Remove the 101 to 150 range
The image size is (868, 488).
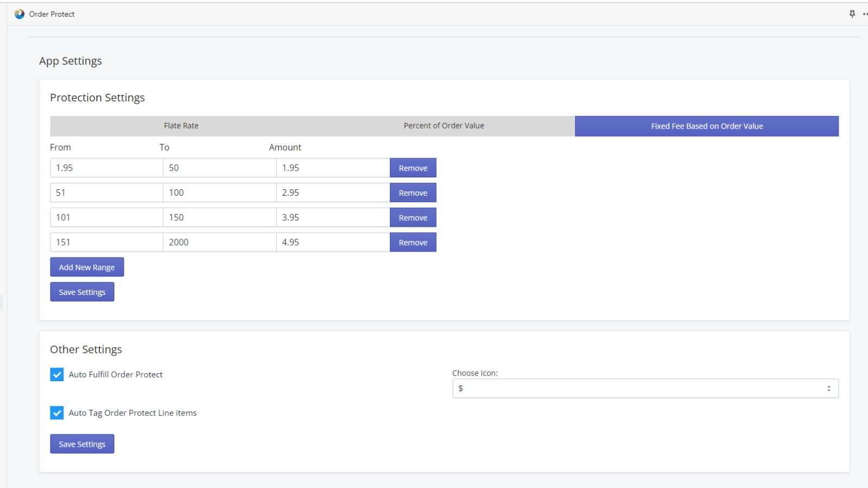(413, 217)
